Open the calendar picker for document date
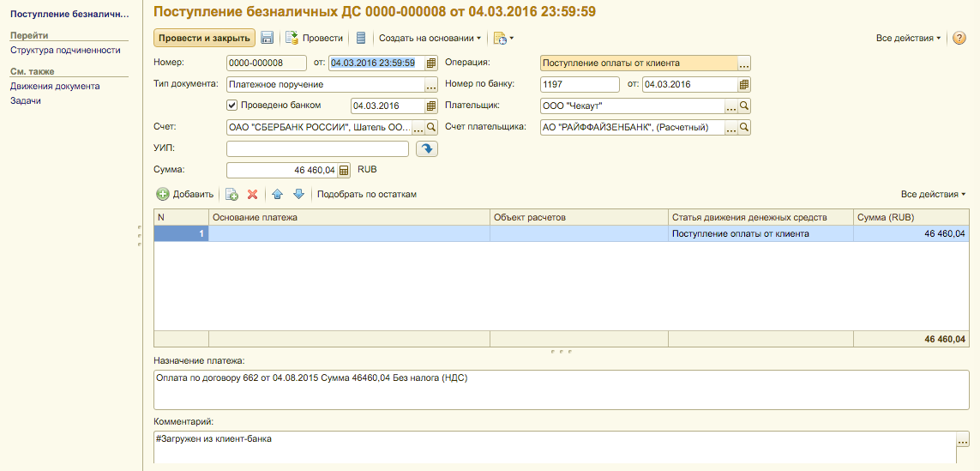The width and height of the screenshot is (980, 471). pyautogui.click(x=431, y=63)
